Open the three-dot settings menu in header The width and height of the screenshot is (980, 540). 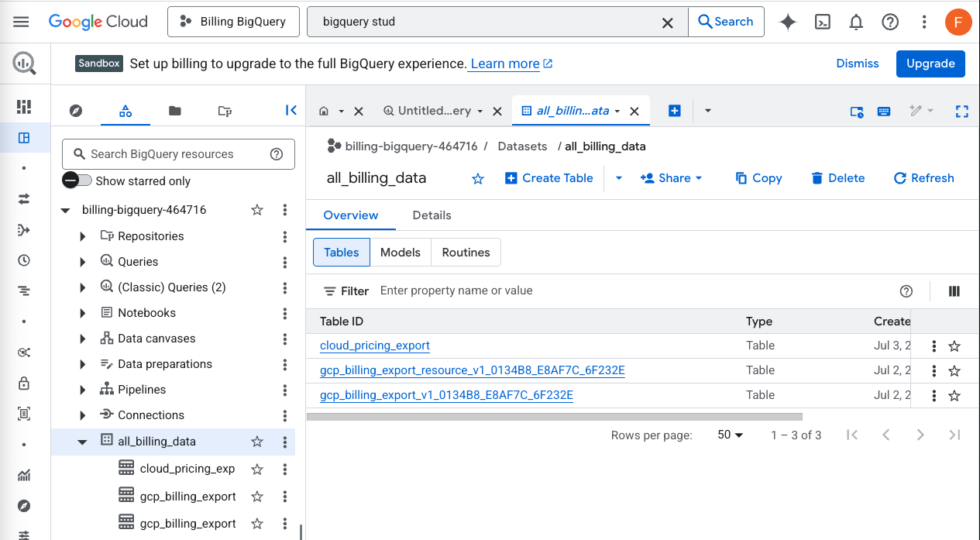pos(924,22)
